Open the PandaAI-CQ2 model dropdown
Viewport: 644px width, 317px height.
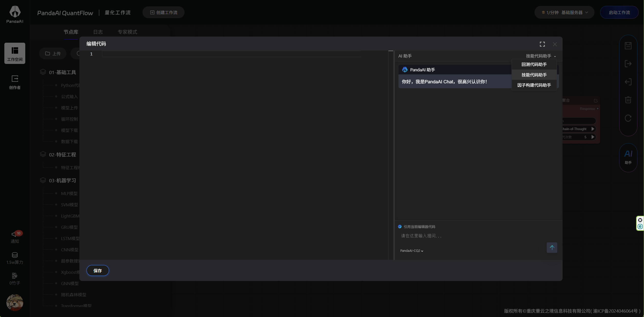[411, 251]
